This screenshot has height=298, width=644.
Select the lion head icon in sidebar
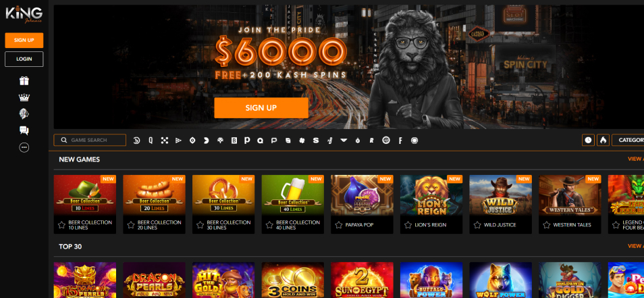tap(24, 114)
